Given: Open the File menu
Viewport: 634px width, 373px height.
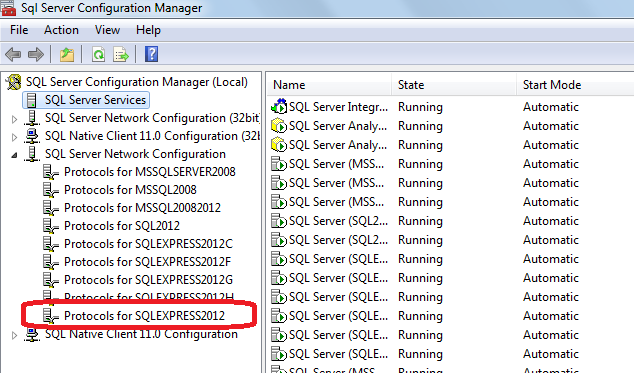Looking at the screenshot, I should point(19,30).
